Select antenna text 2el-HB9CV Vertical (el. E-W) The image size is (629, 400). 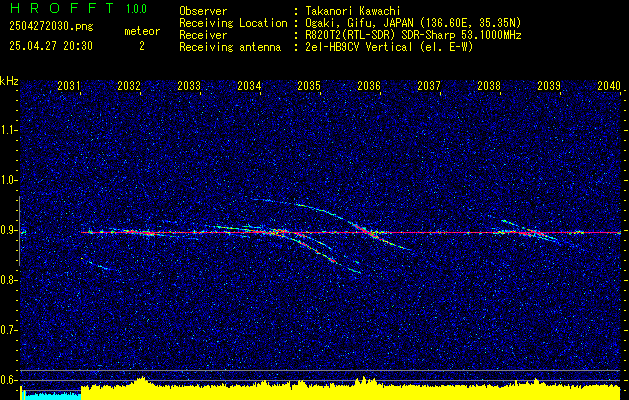point(389,47)
